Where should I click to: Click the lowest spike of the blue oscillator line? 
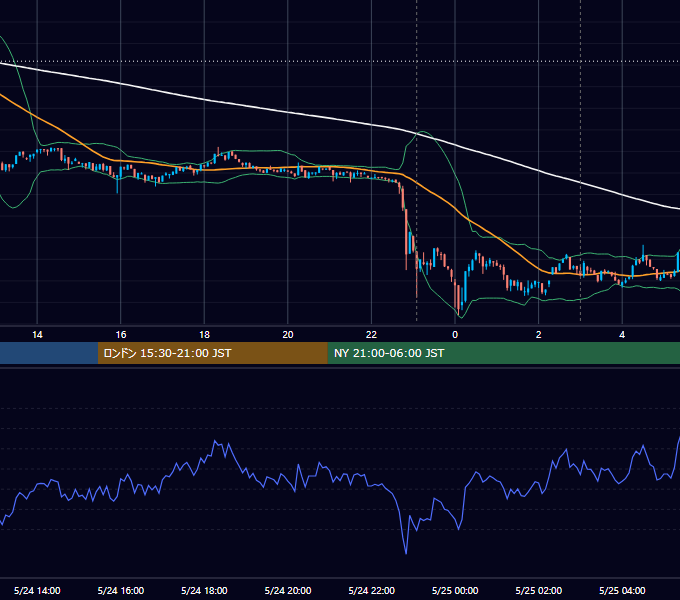(406, 552)
